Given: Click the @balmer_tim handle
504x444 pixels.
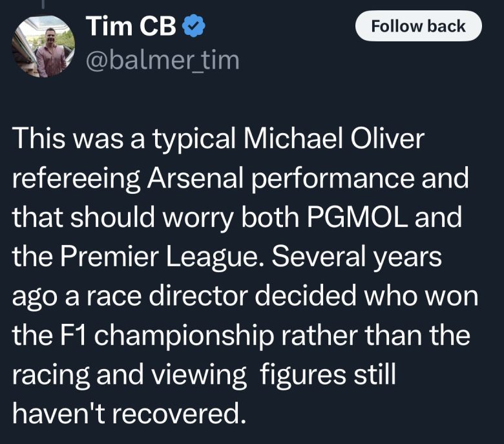Looking at the screenshot, I should [162, 60].
